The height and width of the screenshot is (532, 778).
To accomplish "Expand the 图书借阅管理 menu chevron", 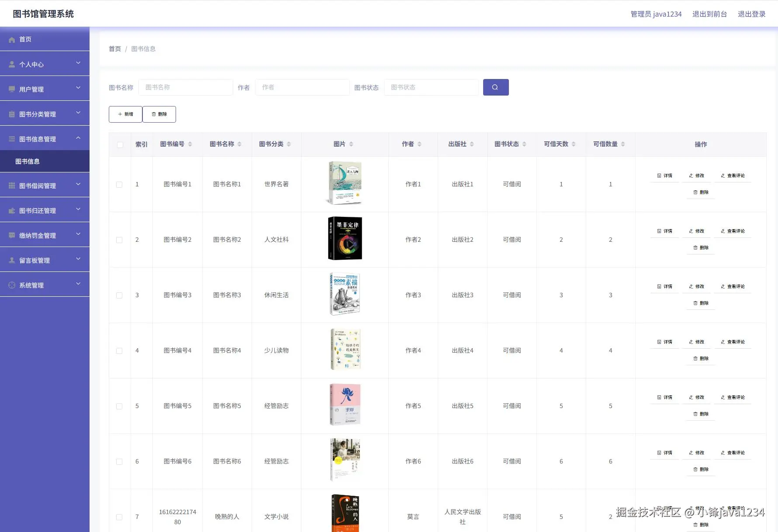I will point(78,185).
